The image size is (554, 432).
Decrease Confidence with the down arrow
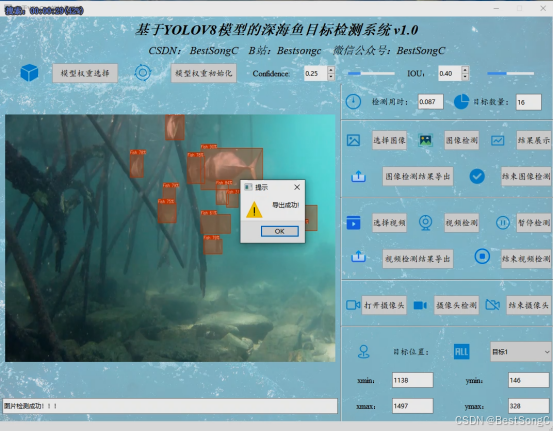coord(331,77)
